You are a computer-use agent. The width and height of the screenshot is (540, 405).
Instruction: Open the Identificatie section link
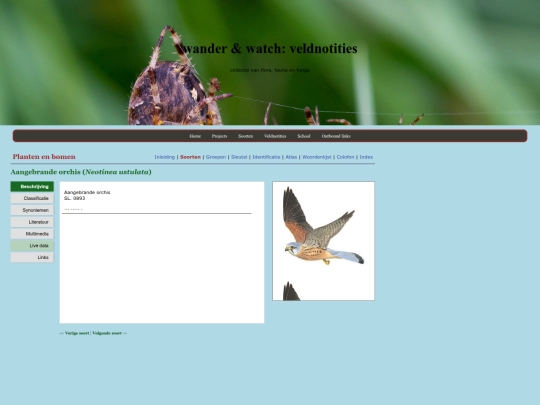266,157
